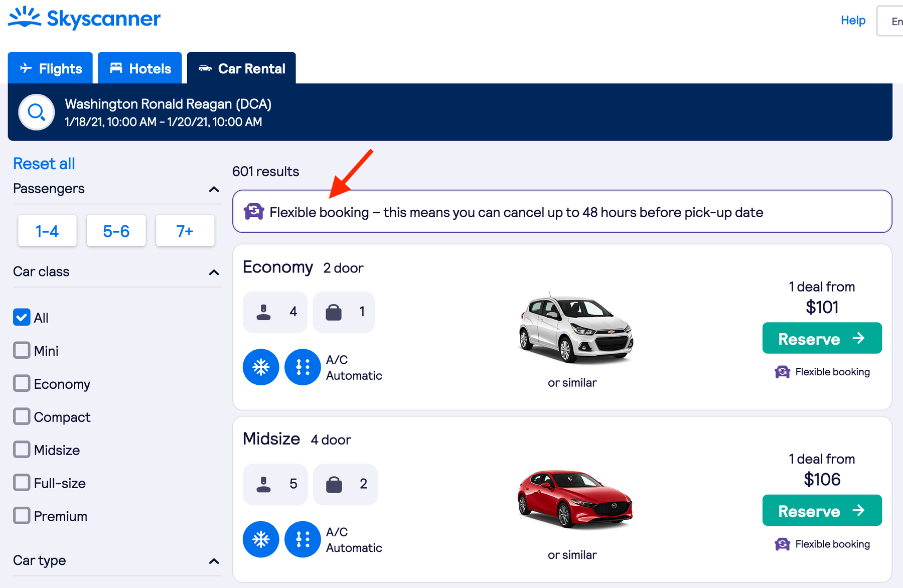Screen dimensions: 903x588
Task: Click the search magnifier icon
Action: (37, 112)
